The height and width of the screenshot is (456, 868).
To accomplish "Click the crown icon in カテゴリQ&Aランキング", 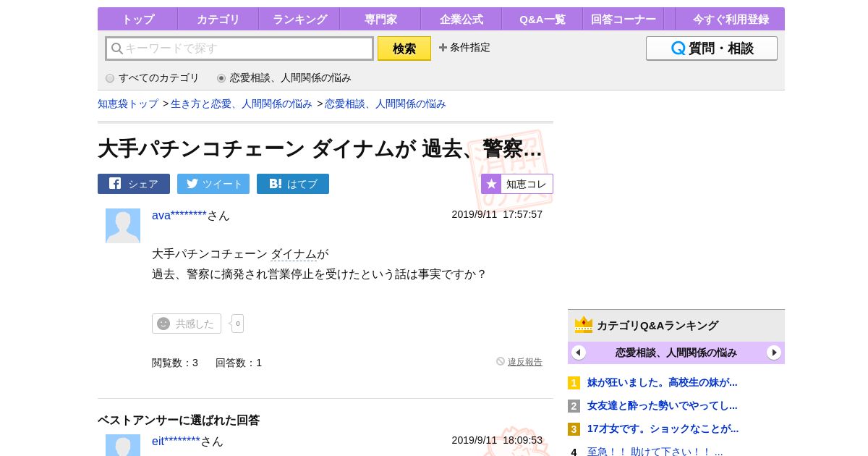I will click(x=584, y=325).
